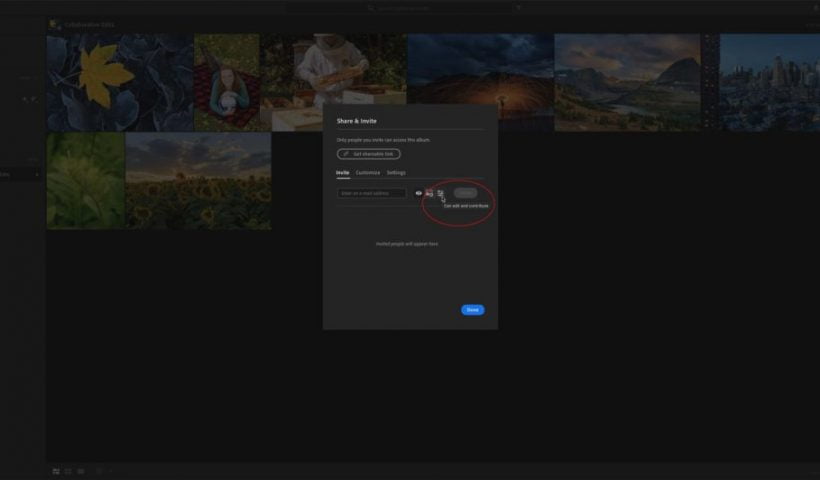Click the album icon beside the album title
The image size is (820, 480).
[54, 24]
